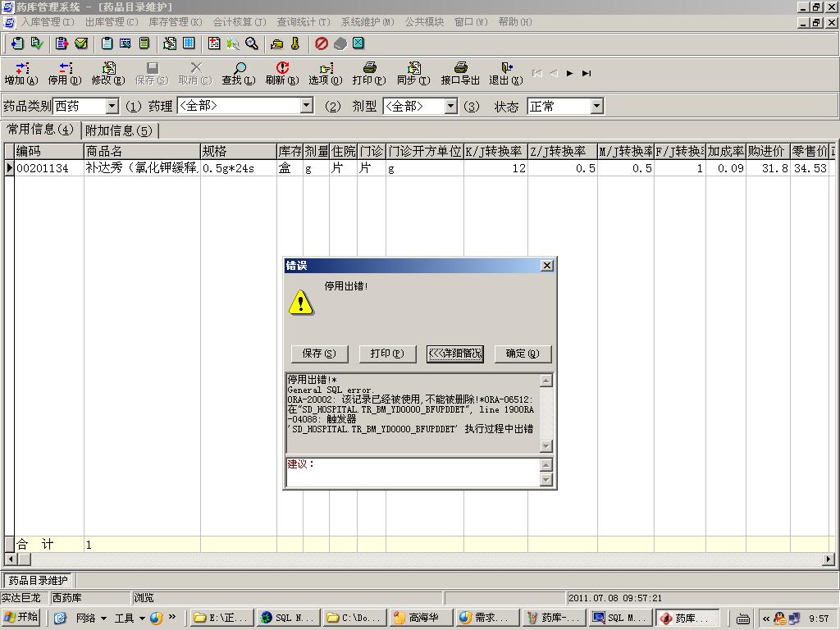Click the 查找(L) find magnifier button
Image resolution: width=840 pixels, height=630 pixels.
[x=239, y=73]
